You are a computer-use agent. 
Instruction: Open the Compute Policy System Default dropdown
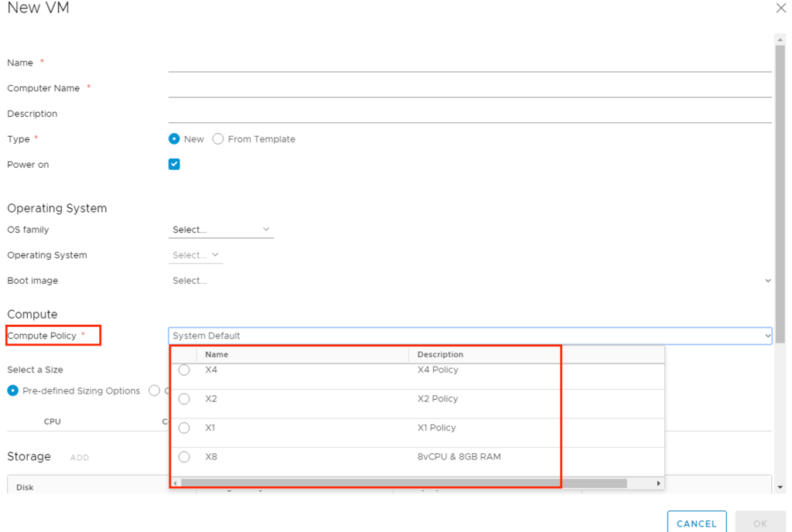point(469,336)
